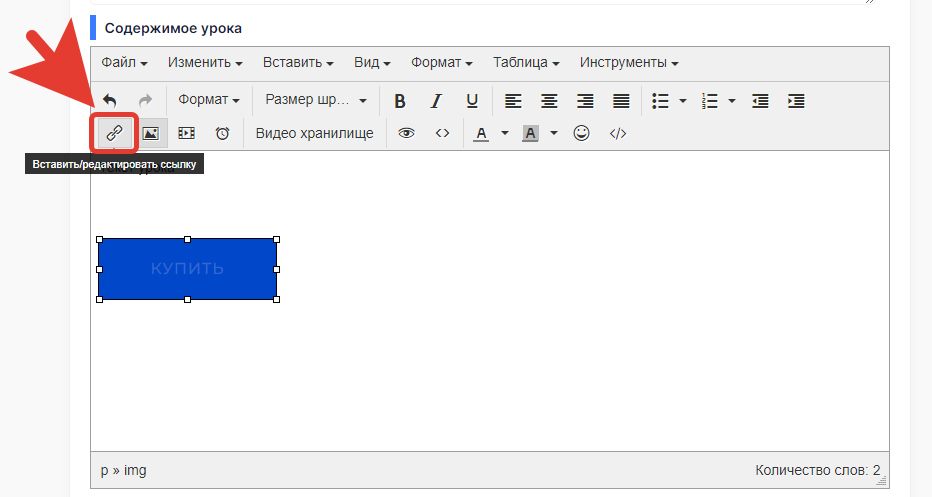Toggle underline formatting
932x497 pixels.
(472, 100)
